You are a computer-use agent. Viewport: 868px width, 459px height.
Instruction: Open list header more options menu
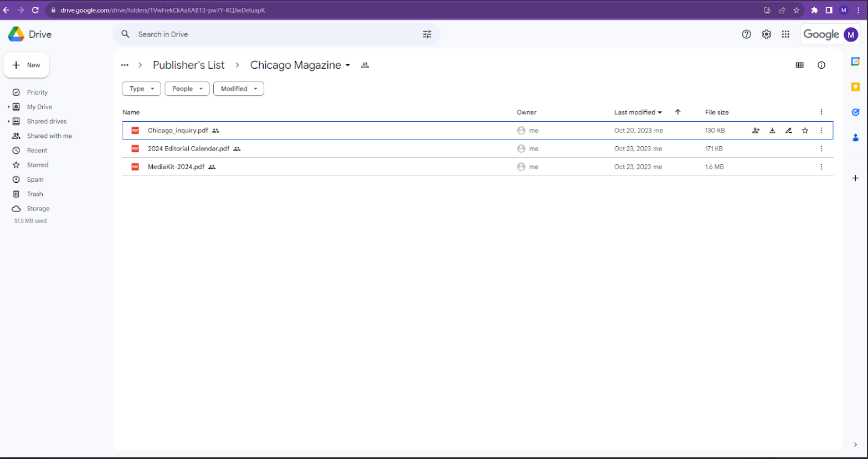pos(821,112)
